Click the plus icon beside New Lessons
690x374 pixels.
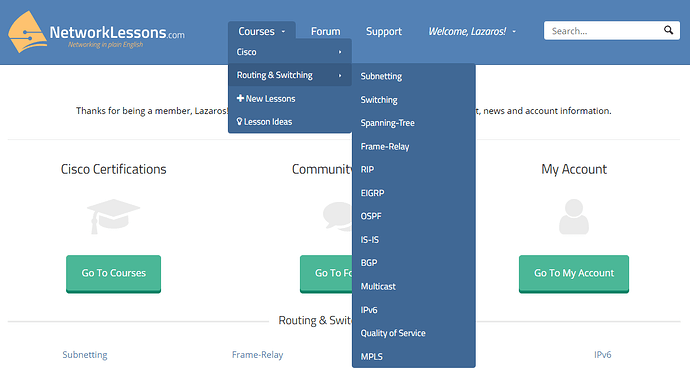pyautogui.click(x=240, y=98)
